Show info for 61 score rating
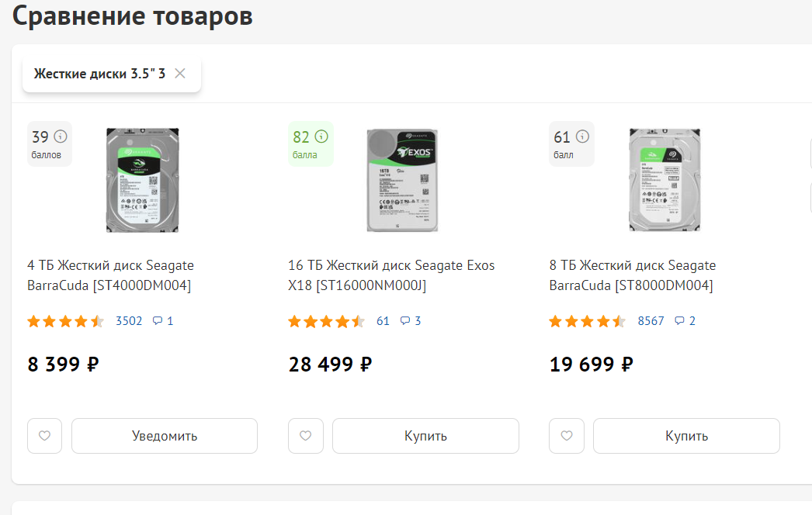 click(582, 137)
